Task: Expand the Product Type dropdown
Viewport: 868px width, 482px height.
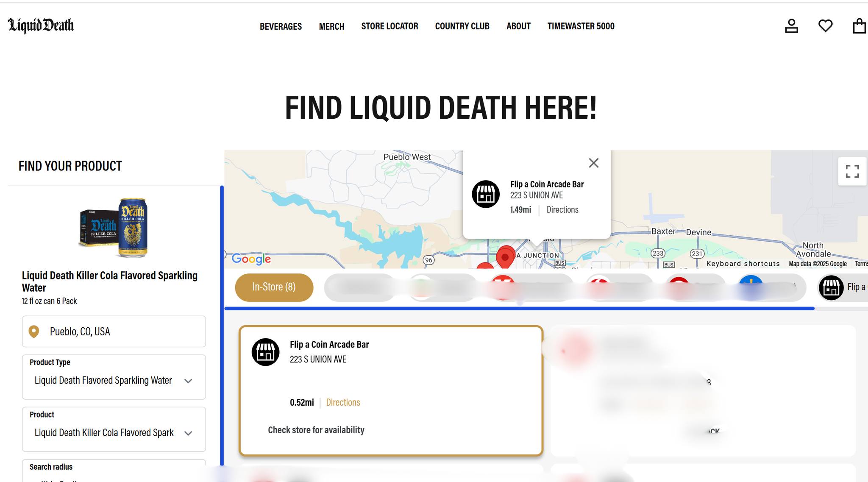Action: tap(114, 380)
